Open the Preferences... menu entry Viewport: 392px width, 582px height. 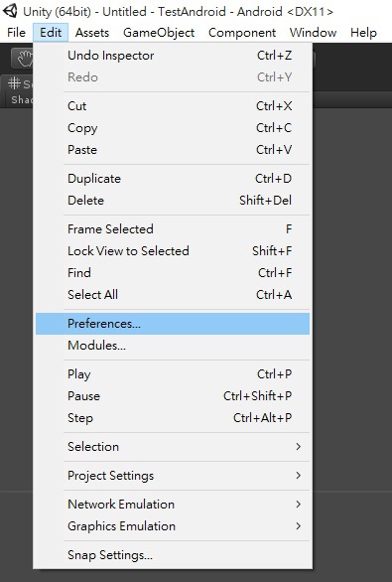coord(173,324)
